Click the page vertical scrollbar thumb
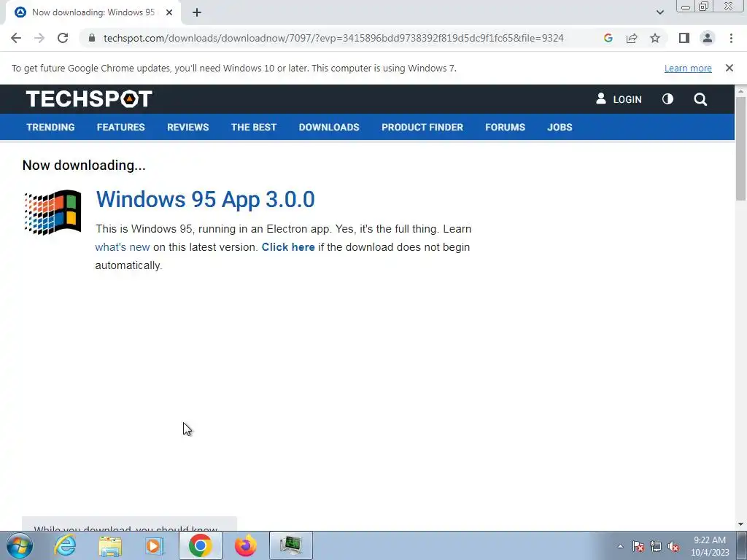Viewport: 747px width, 560px height. tap(741, 147)
